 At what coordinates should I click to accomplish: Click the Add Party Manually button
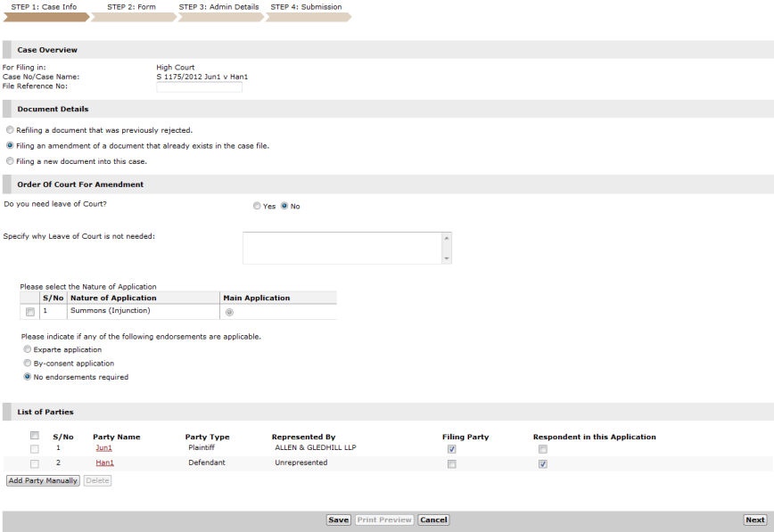click(43, 480)
